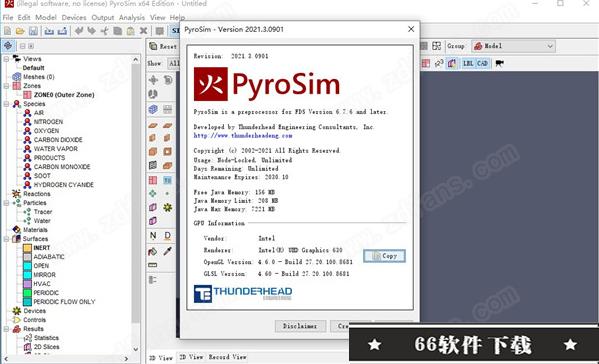Open the Help menu
This screenshot has width=599, height=364.
coord(177,18)
